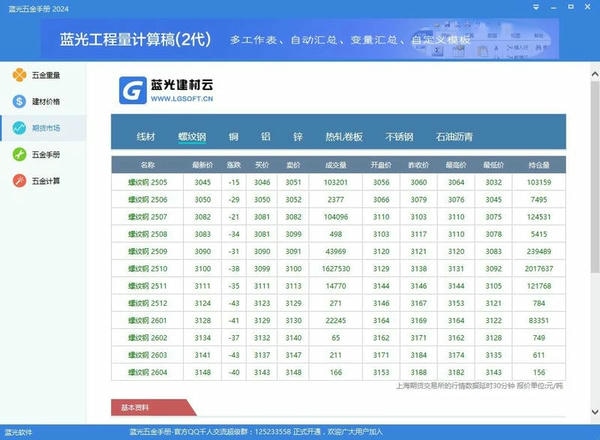Click the 最高价 column header

pos(456,165)
